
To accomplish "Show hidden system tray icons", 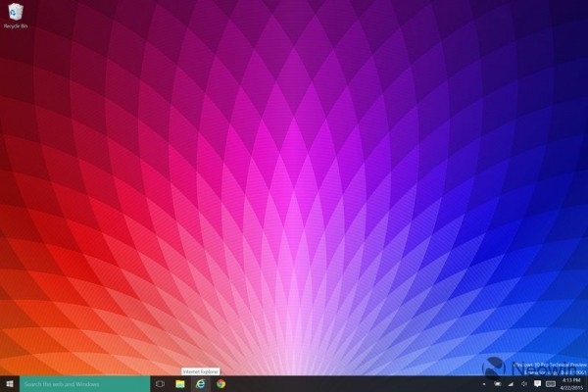I will [x=484, y=384].
